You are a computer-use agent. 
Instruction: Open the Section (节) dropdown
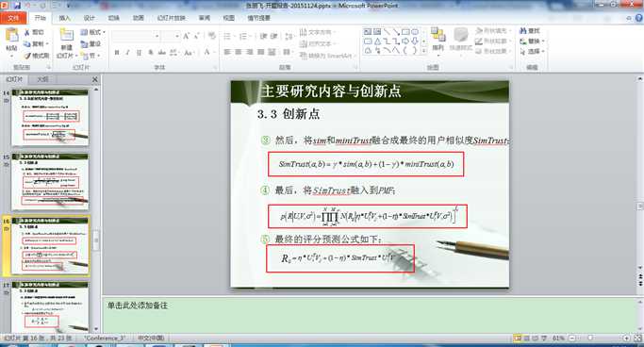pyautogui.click(x=90, y=55)
